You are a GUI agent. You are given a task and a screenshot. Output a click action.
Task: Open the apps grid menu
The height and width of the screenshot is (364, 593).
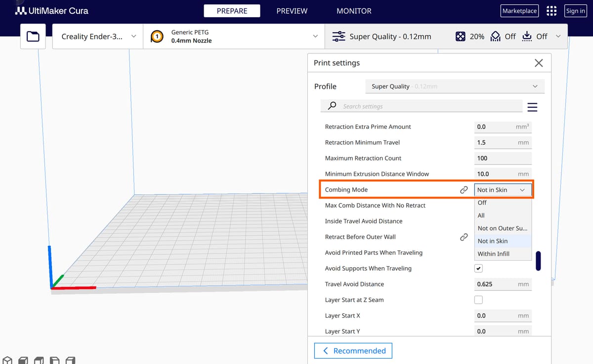pyautogui.click(x=551, y=11)
